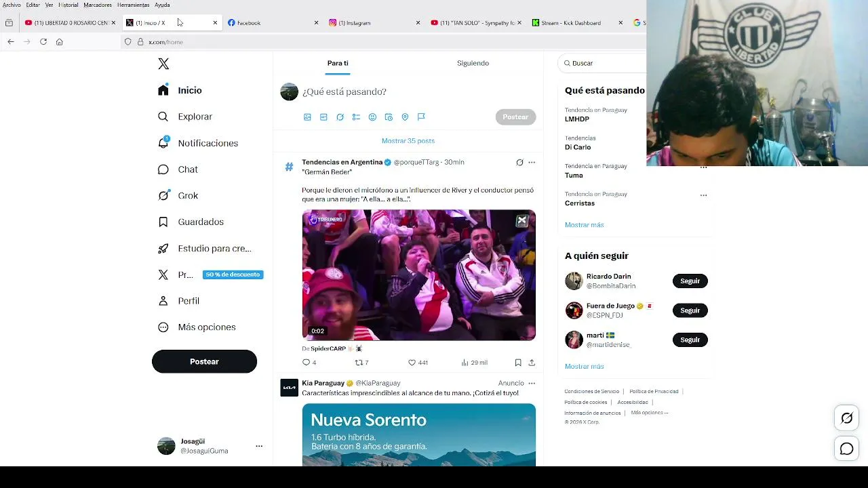Switch to Instagram browser tab
The image size is (868, 488).
[374, 22]
